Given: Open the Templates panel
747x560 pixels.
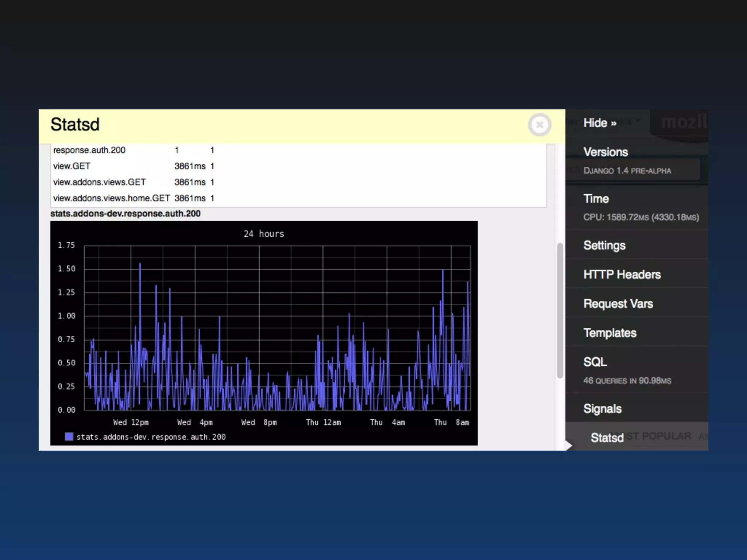Looking at the screenshot, I should pos(609,333).
